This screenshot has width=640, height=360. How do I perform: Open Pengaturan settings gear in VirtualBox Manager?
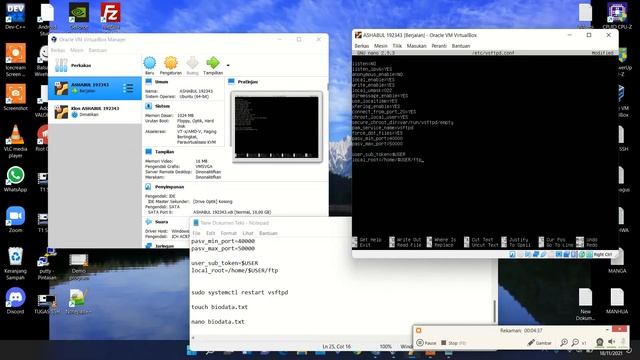171,63
